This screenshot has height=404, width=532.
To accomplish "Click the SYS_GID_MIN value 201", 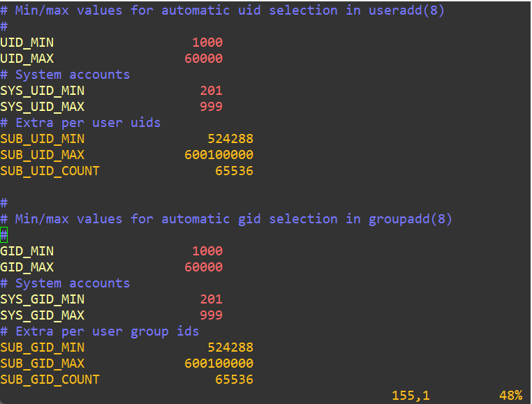I will (x=211, y=299).
